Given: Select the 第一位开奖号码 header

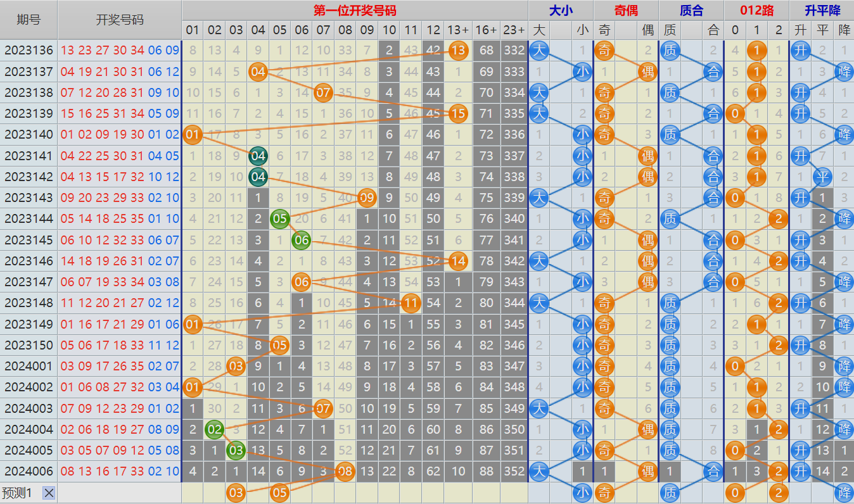Looking at the screenshot, I should click(355, 10).
